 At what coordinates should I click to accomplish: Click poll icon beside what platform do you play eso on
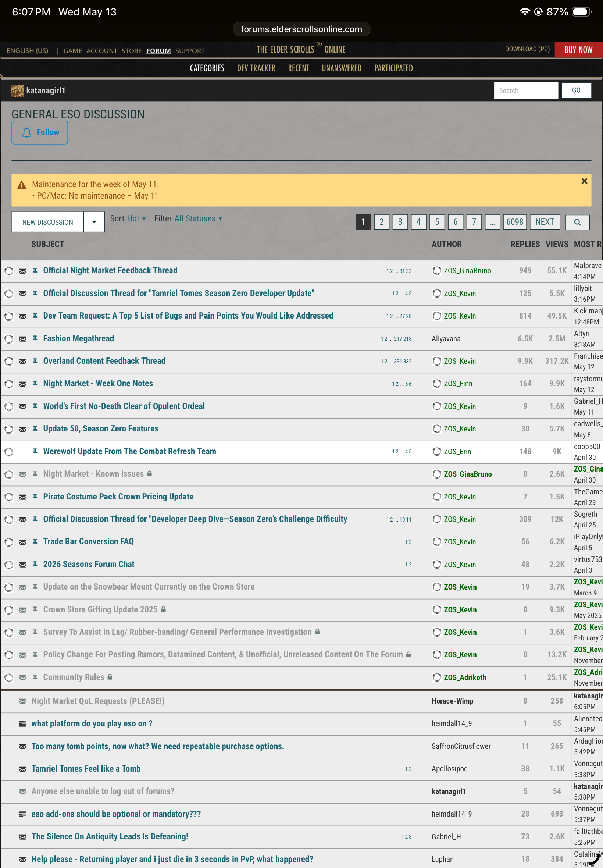coord(23,724)
